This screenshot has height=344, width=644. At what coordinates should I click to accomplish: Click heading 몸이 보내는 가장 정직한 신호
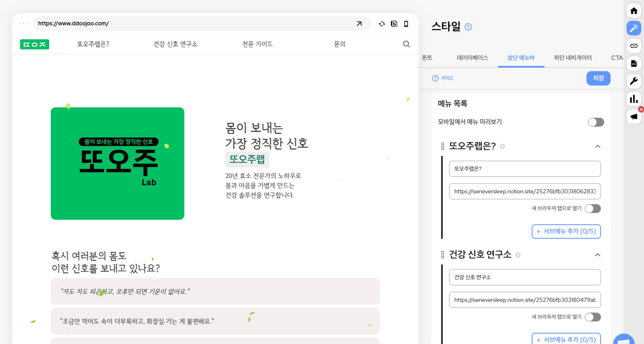click(267, 135)
